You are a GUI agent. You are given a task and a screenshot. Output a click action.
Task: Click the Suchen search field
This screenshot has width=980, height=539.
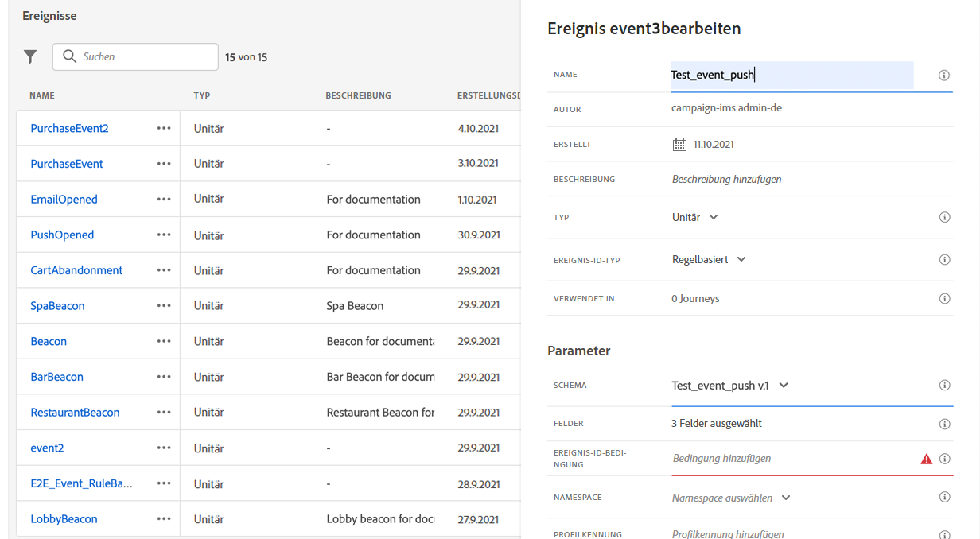(143, 56)
